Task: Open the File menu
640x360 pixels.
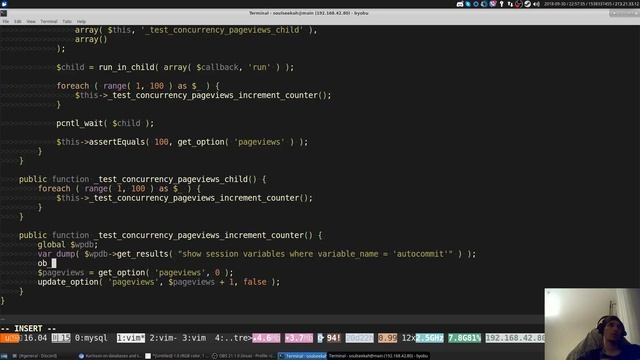Action: coord(6,21)
